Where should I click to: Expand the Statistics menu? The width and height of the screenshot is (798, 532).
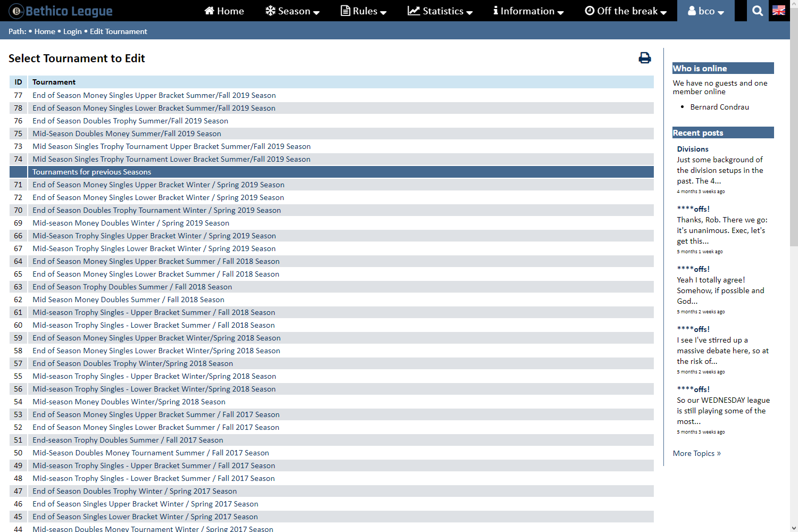coord(440,11)
